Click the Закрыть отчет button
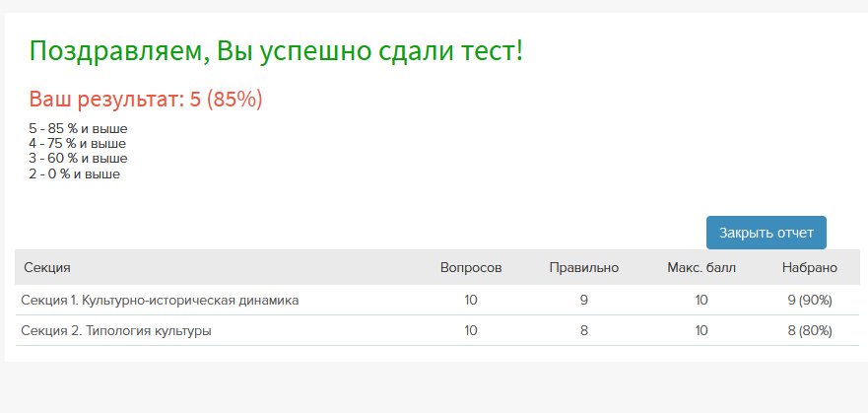 tap(766, 233)
